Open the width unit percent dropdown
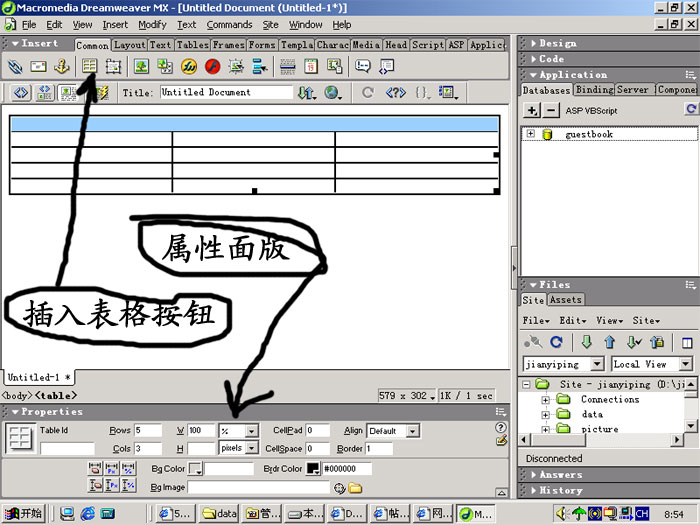Image resolution: width=700 pixels, height=525 pixels. pyautogui.click(x=251, y=431)
